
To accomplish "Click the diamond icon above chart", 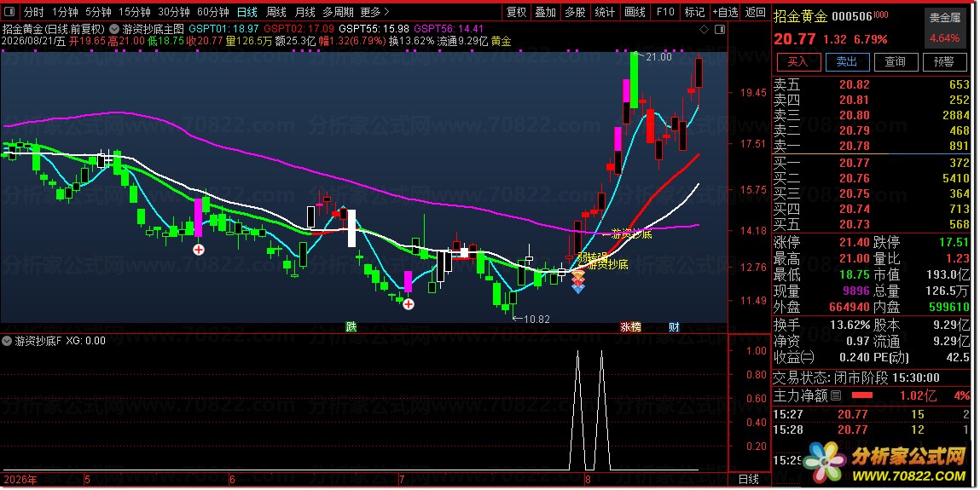I will 705,29.
